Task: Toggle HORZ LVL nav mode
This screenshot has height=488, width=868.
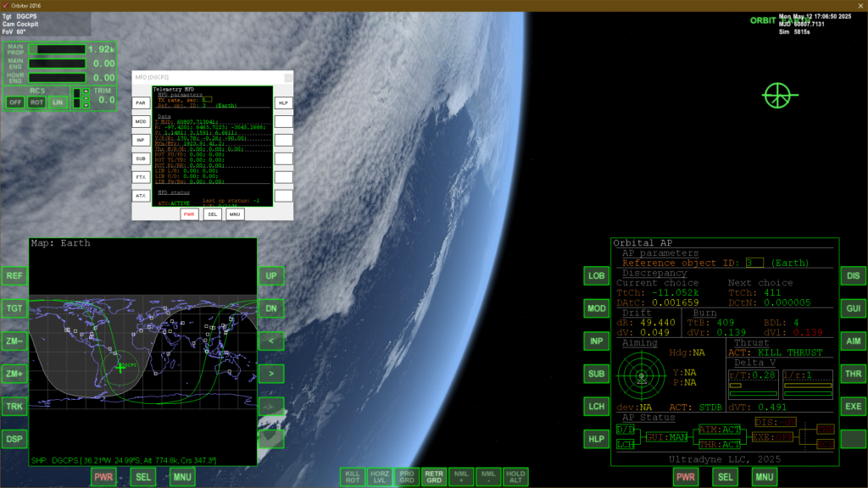Action: (x=380, y=477)
